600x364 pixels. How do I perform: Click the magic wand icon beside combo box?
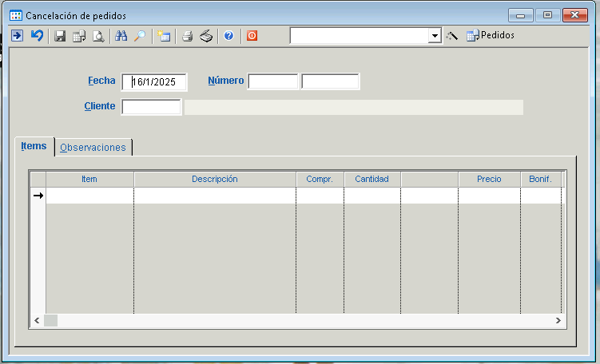click(x=452, y=36)
